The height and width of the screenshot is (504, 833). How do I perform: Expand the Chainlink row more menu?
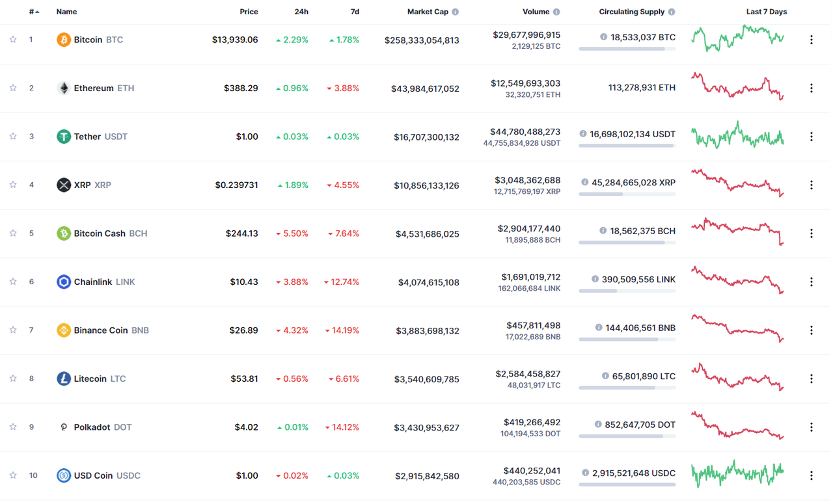coord(811,282)
